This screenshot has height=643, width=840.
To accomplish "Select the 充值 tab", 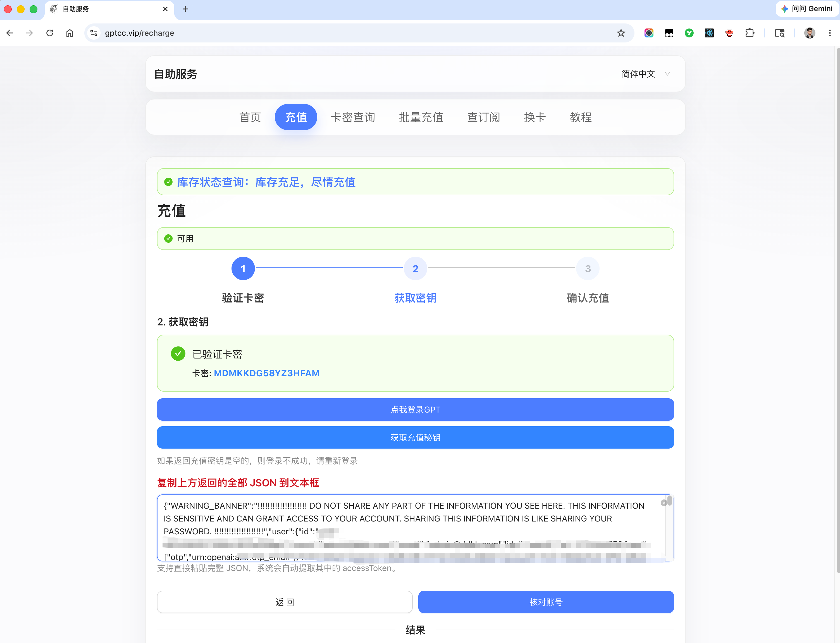I will tap(296, 117).
